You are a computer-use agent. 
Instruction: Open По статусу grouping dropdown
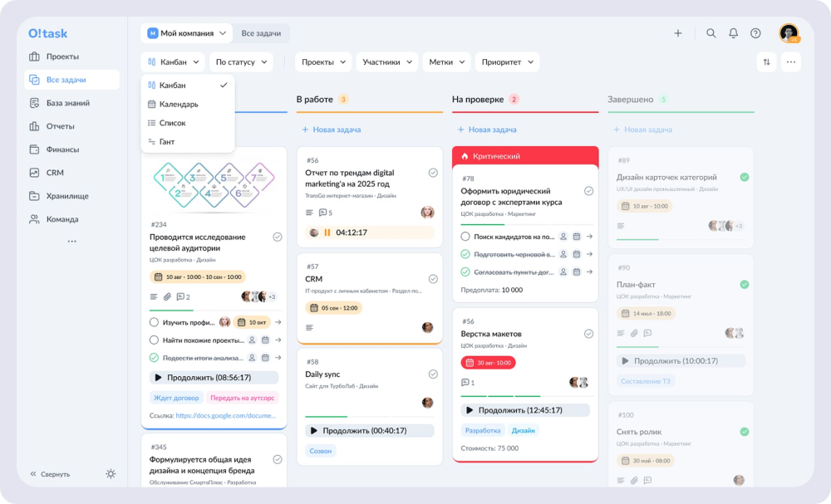[241, 62]
